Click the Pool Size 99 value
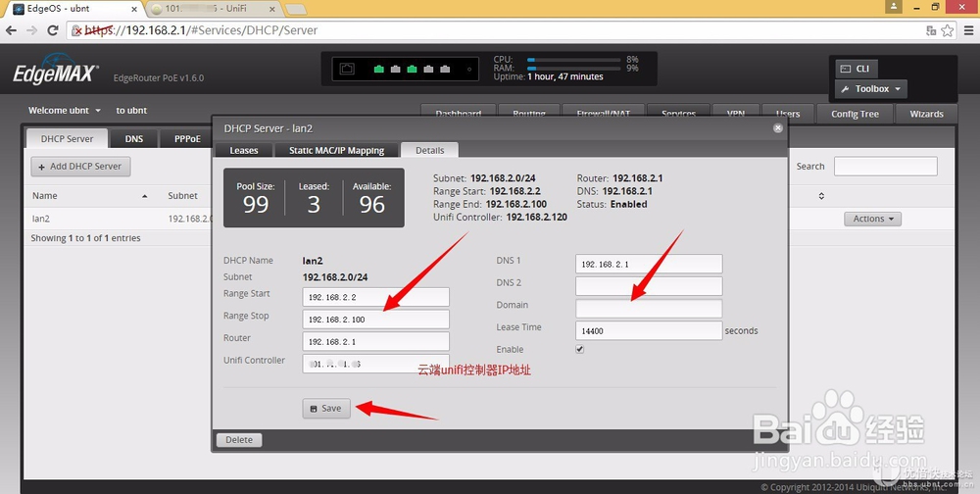This screenshot has width=980, height=494. (x=256, y=205)
